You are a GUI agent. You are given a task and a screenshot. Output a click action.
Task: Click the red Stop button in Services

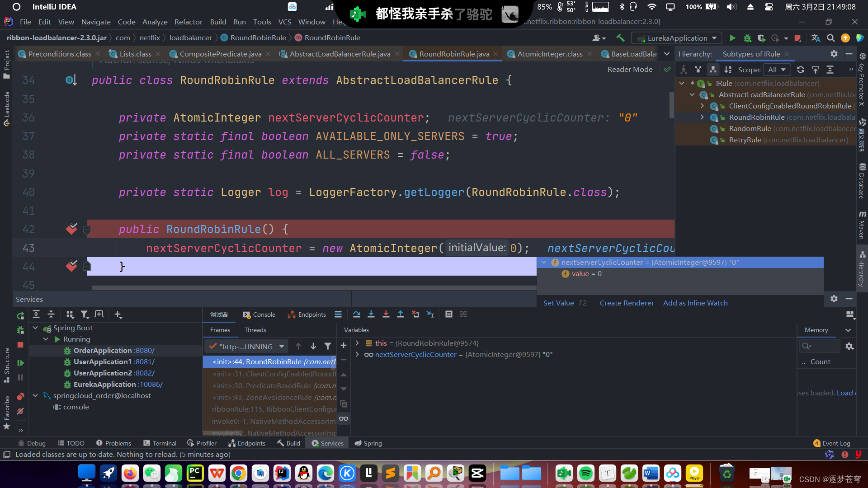tap(20, 345)
